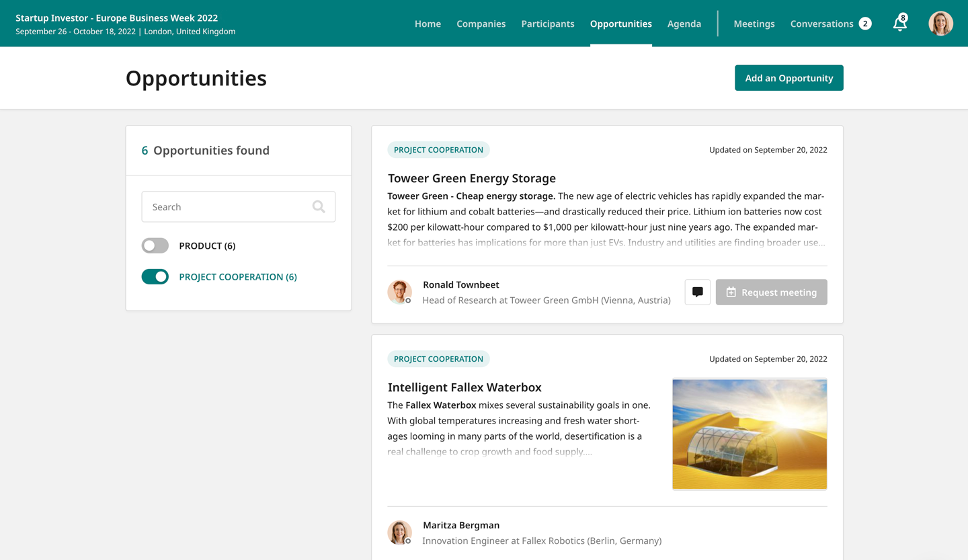Open the Agenda tab
The image size is (968, 560).
click(x=684, y=24)
